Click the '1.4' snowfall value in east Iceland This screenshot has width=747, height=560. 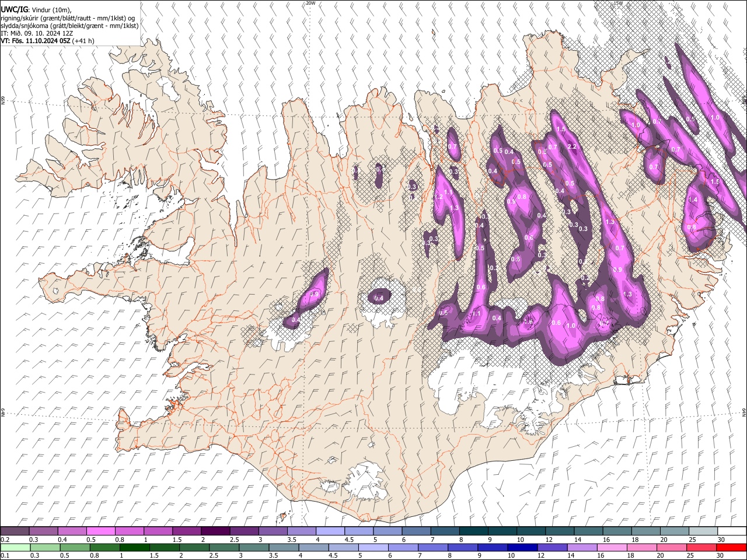tap(693, 199)
